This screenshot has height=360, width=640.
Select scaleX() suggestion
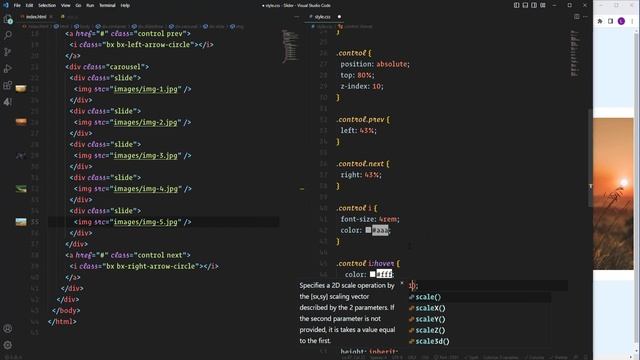[480, 308]
